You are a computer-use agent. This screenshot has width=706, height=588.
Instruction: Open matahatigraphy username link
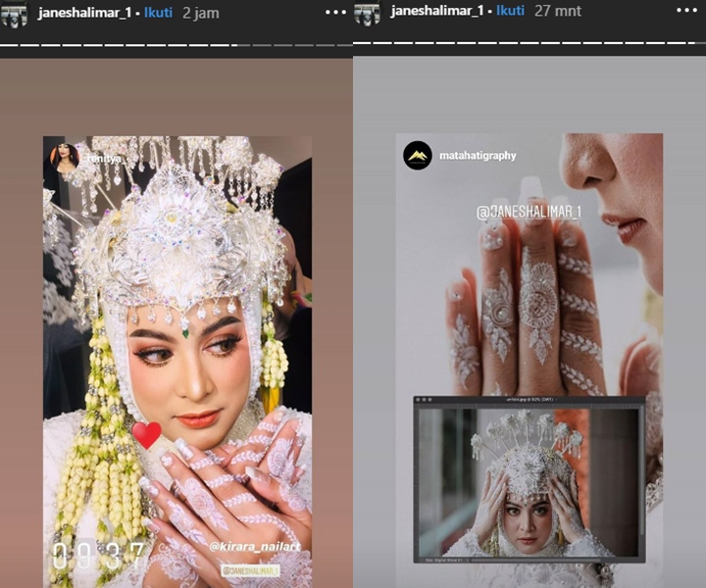coord(478,156)
